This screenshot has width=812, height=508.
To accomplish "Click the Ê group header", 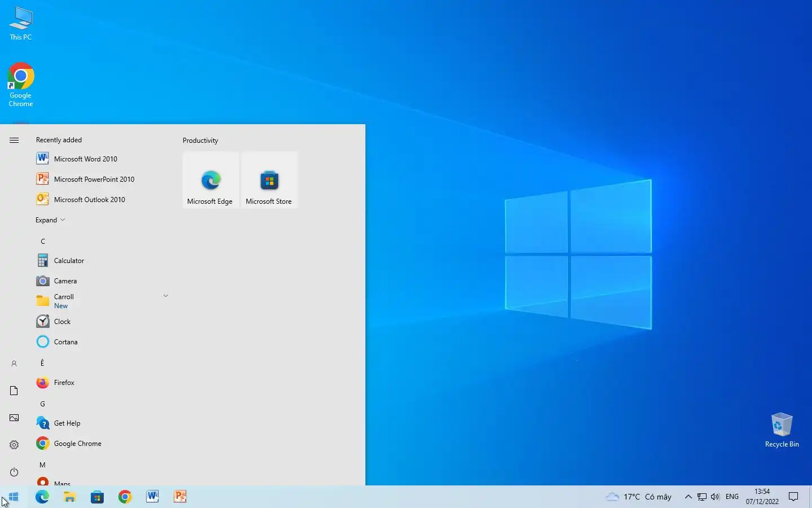I will 43,363.
